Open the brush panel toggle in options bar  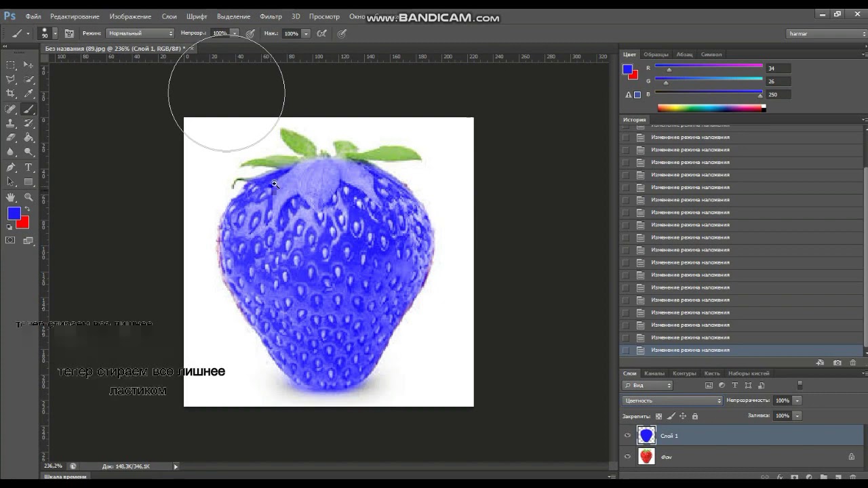pyautogui.click(x=69, y=33)
